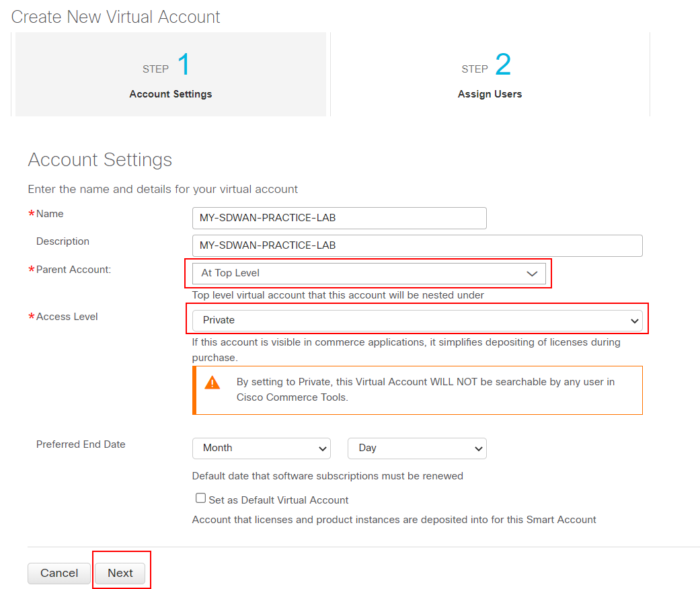Click the orange warning triangle icon
The height and width of the screenshot is (589, 700).
(x=212, y=382)
